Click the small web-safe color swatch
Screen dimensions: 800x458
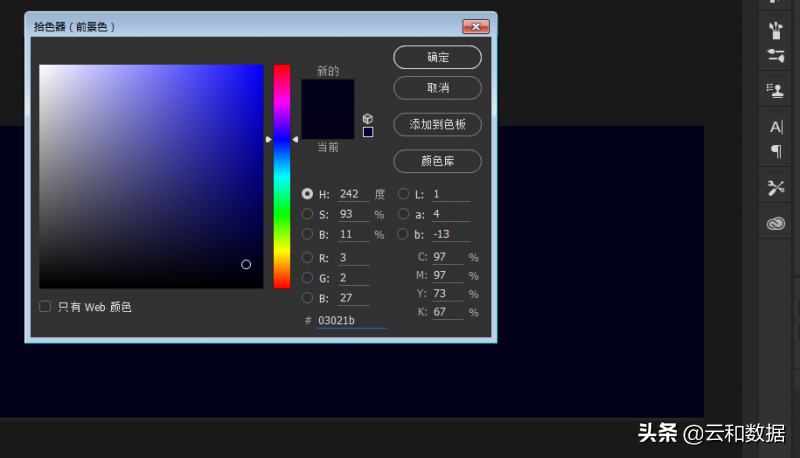(x=368, y=132)
